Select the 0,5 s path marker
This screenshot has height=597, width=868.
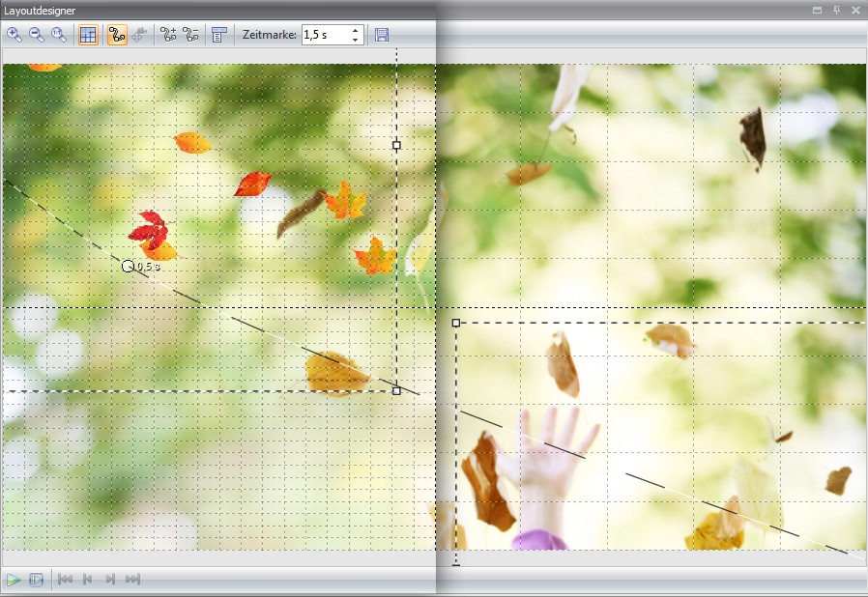pyautogui.click(x=129, y=266)
